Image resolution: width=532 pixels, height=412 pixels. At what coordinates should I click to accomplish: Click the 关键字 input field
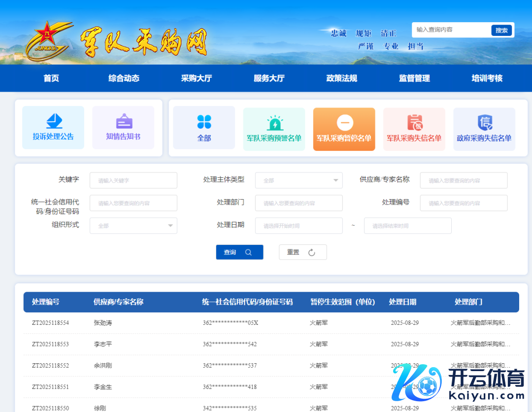click(133, 180)
